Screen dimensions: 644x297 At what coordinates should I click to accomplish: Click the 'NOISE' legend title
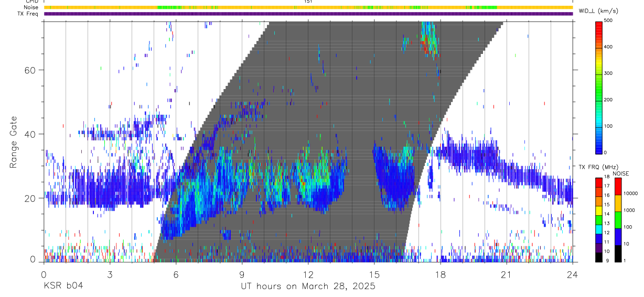(621, 173)
